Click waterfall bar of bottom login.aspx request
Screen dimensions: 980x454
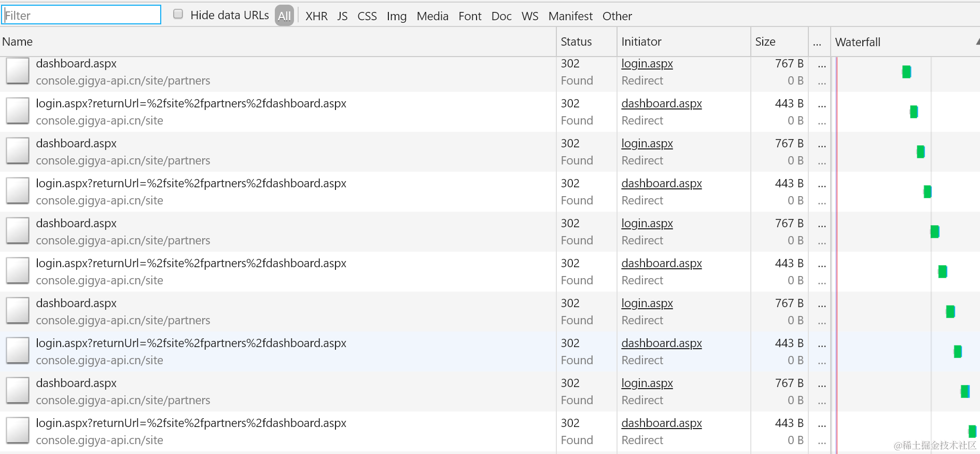[x=972, y=431]
